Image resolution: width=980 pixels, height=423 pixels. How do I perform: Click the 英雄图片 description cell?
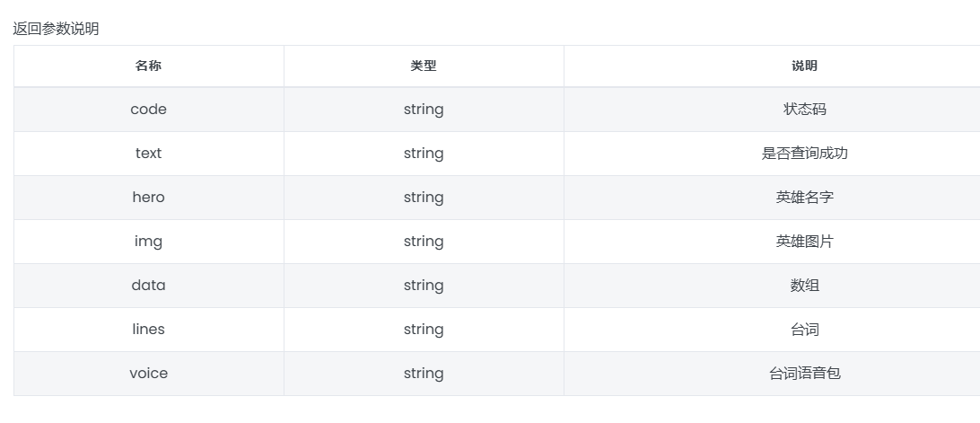coord(772,242)
